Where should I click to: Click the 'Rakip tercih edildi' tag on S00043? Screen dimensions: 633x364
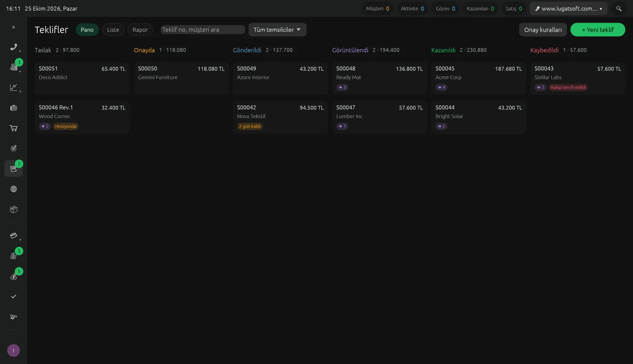568,87
